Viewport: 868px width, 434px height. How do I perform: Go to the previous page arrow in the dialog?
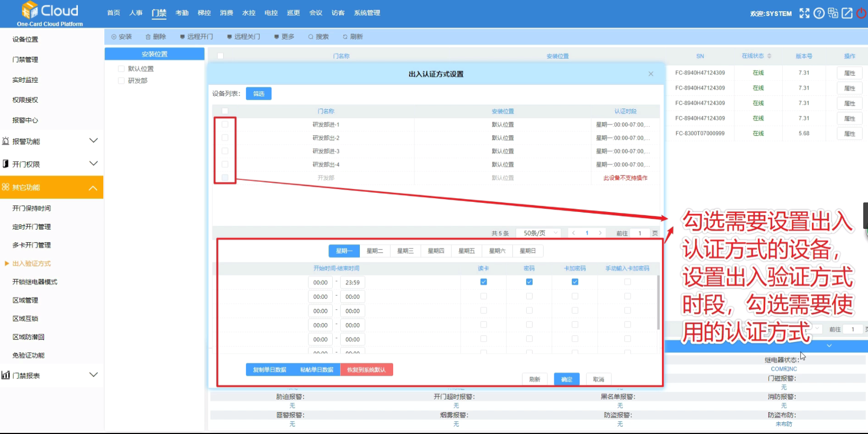coord(573,233)
